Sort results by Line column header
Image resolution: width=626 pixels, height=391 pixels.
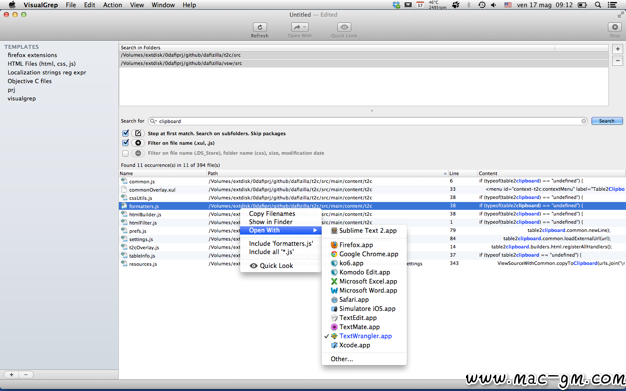463,173
